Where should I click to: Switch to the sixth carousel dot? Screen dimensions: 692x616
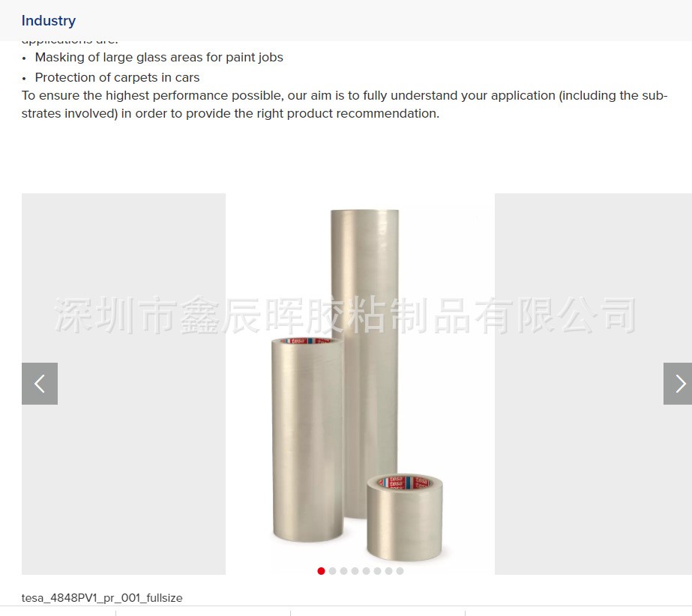pyautogui.click(x=377, y=571)
